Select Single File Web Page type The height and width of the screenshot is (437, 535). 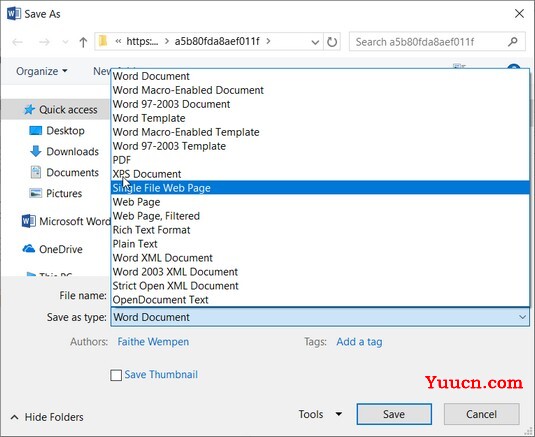[x=320, y=188]
